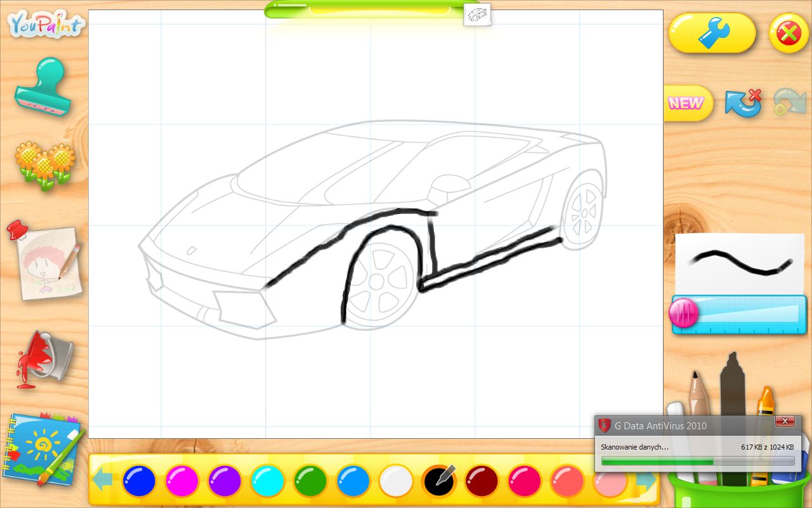
Task: Choose the dark red color
Action: point(481,481)
